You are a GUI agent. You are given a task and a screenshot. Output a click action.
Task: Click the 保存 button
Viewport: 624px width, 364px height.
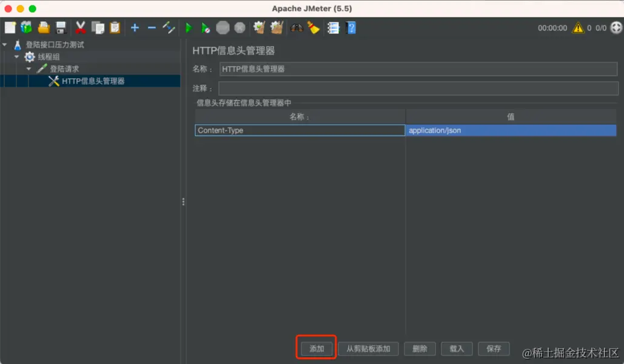[x=494, y=348]
